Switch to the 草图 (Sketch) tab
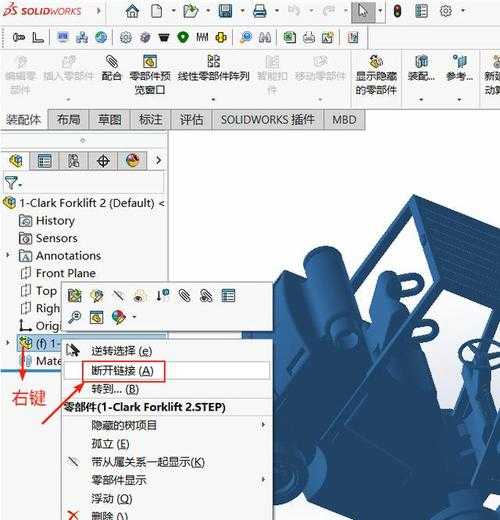This screenshot has width=500, height=520. click(109, 119)
